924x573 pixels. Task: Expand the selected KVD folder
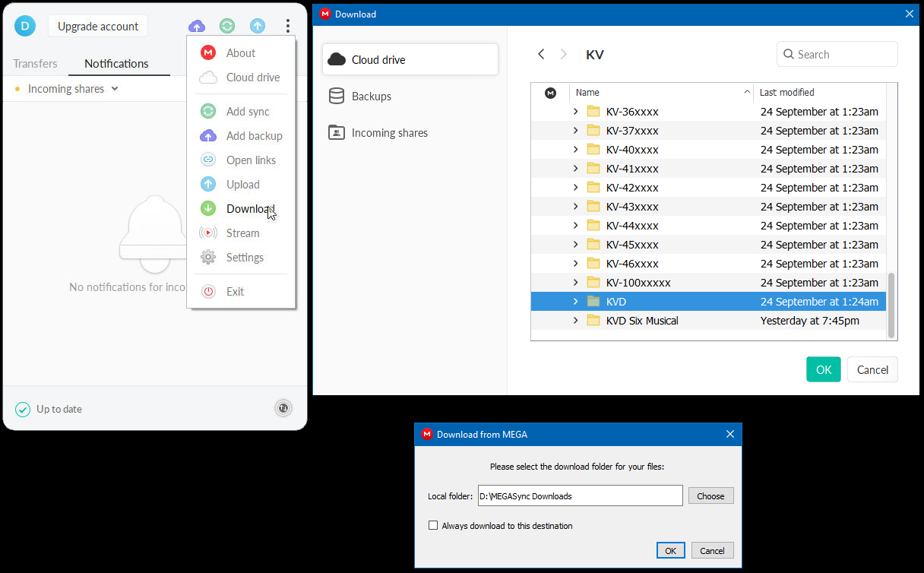click(575, 302)
